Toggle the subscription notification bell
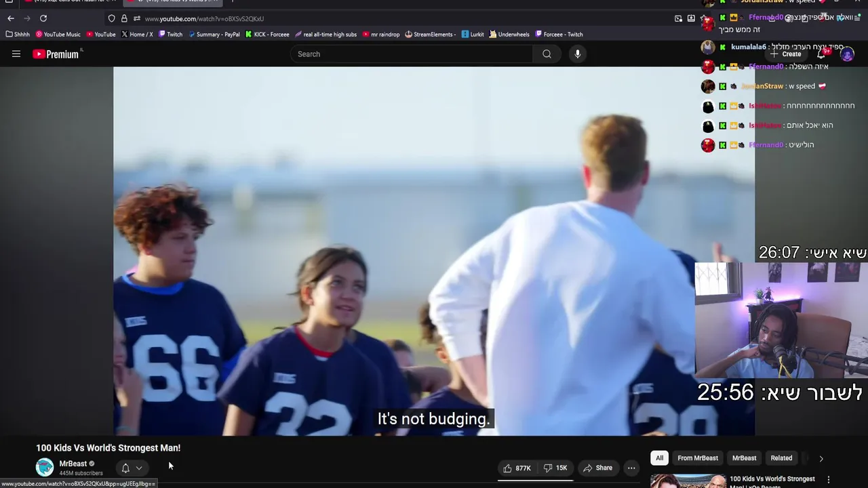Image resolution: width=868 pixels, height=488 pixels. [x=125, y=468]
